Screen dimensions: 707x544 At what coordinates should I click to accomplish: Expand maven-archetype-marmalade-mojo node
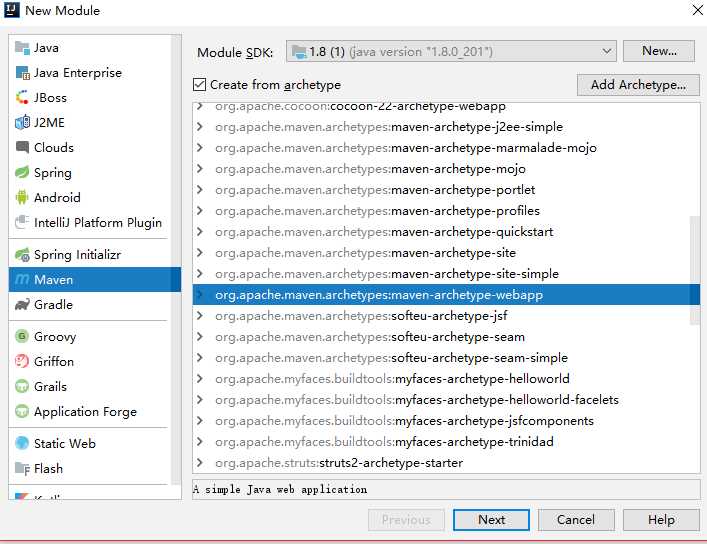point(200,148)
